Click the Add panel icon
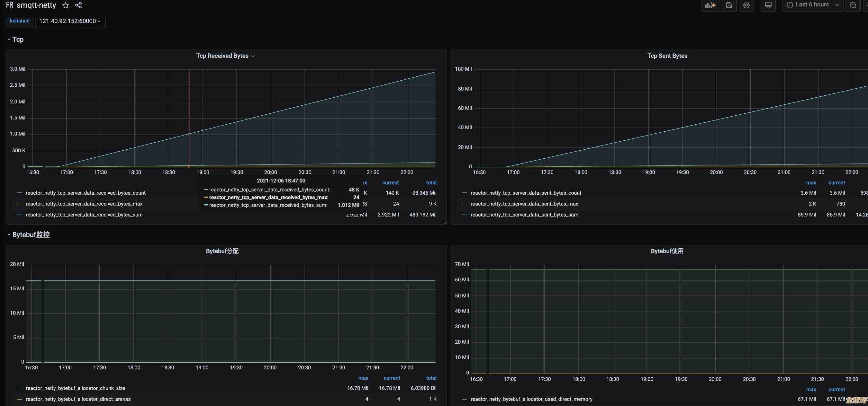The height and width of the screenshot is (406, 868). click(x=710, y=5)
